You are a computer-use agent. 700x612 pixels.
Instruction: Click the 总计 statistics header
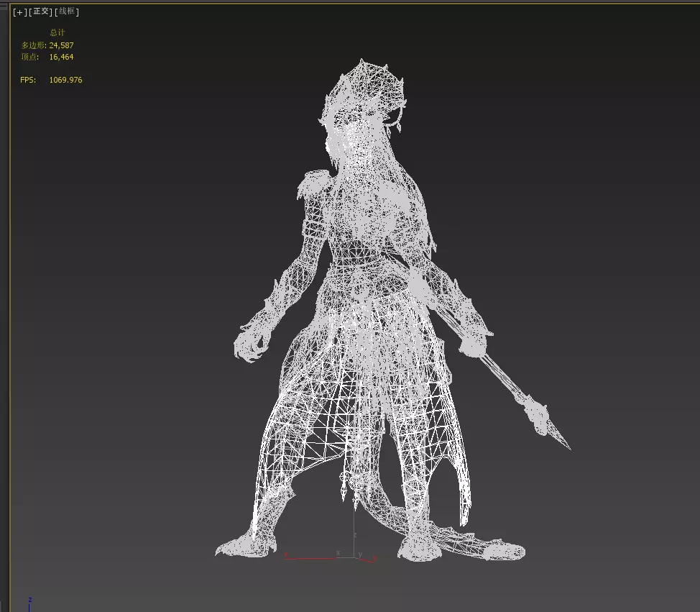click(57, 32)
